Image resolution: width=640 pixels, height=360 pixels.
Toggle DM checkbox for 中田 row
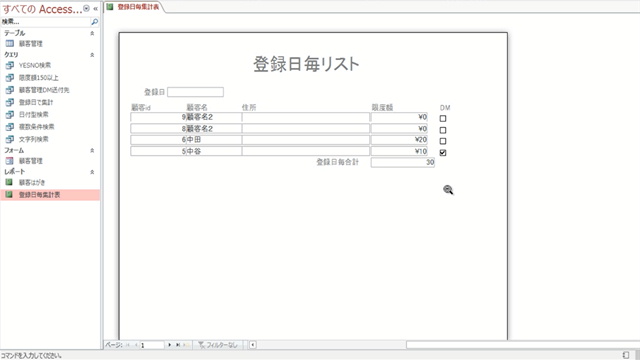[443, 141]
